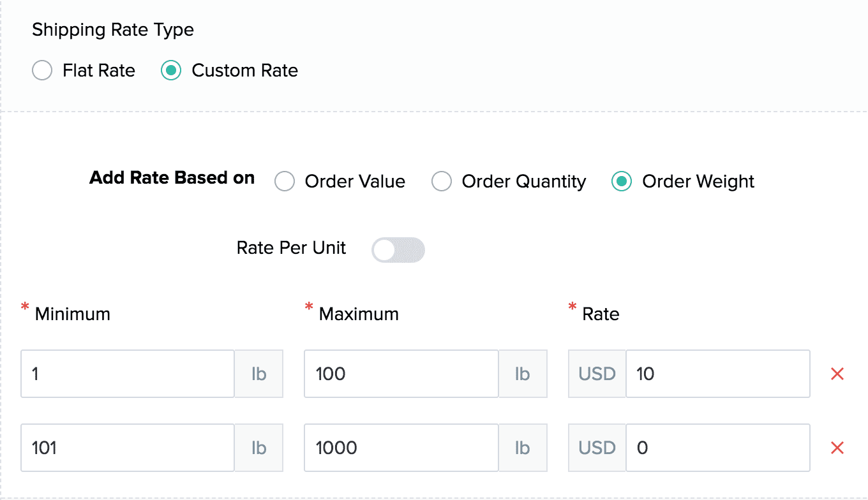This screenshot has width=868, height=500.
Task: Edit the Maximum field containing 1000
Action: pos(401,448)
